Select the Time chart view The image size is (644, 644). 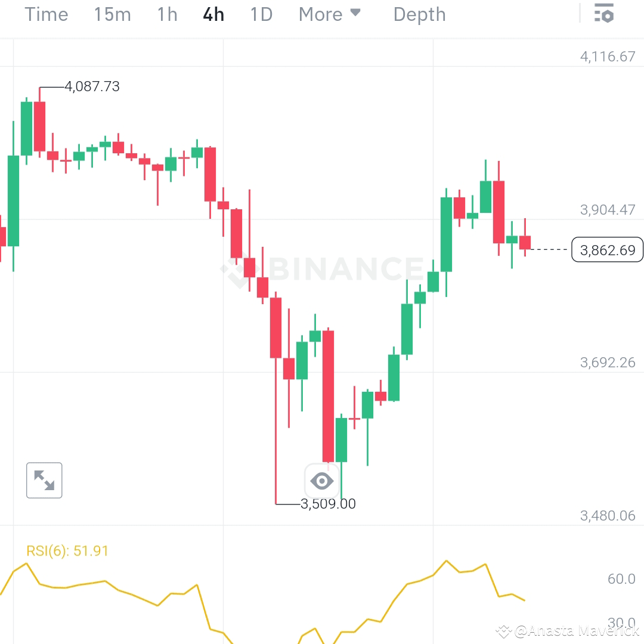click(46, 14)
